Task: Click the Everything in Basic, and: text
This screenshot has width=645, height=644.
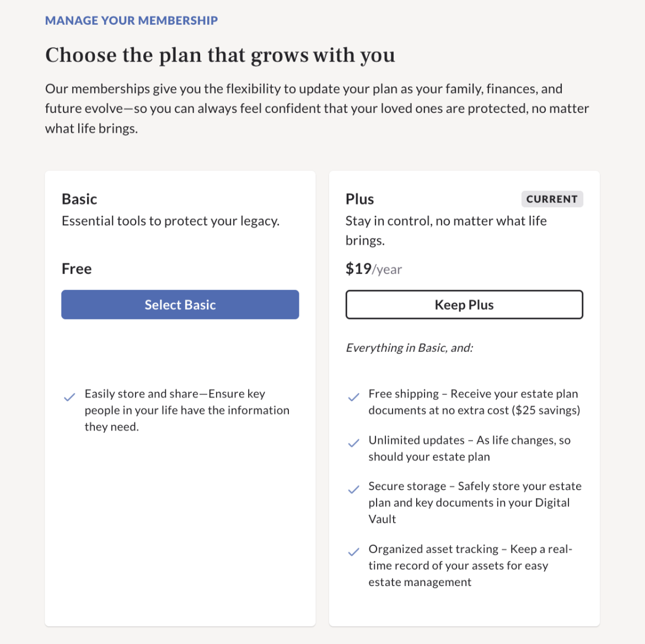Action: [x=409, y=348]
